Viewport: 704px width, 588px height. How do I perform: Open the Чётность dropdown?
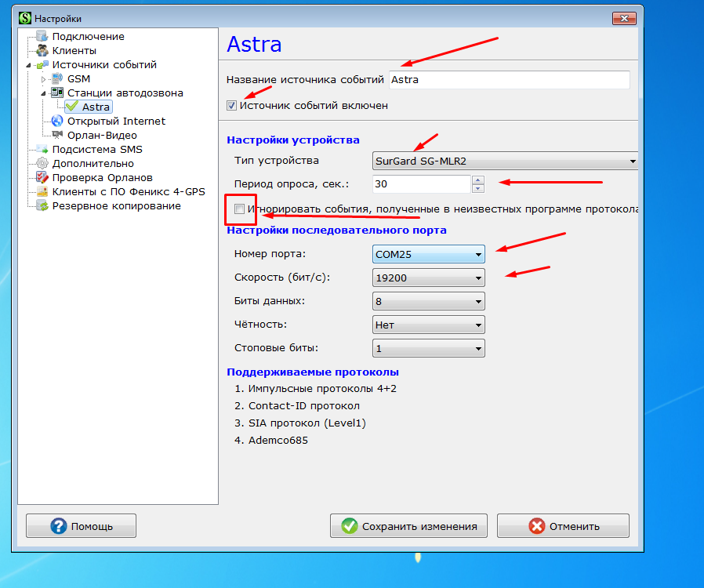tap(428, 325)
